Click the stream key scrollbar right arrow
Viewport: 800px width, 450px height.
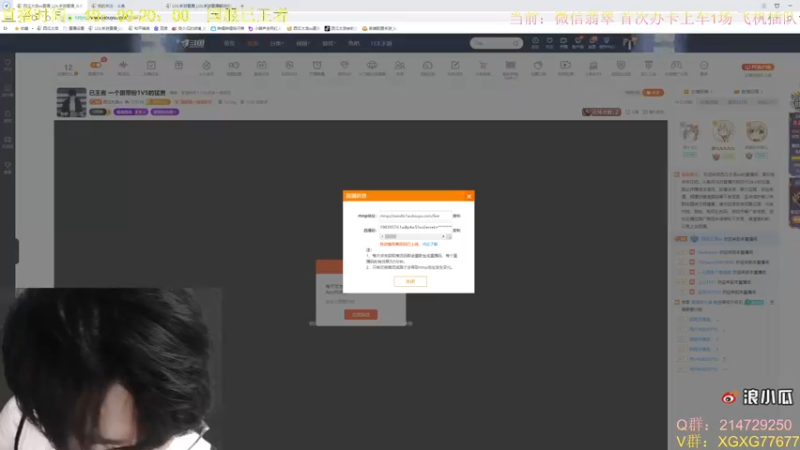pos(443,237)
